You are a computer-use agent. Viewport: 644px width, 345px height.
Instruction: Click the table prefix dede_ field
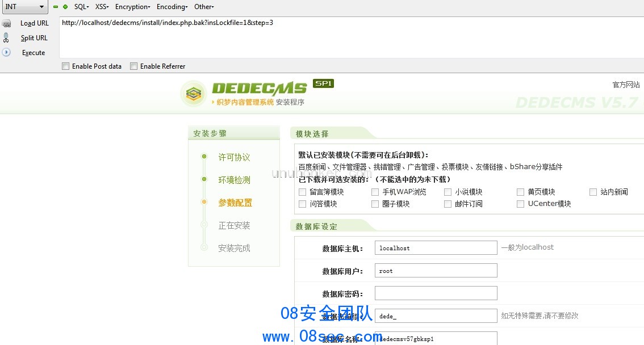(436, 316)
